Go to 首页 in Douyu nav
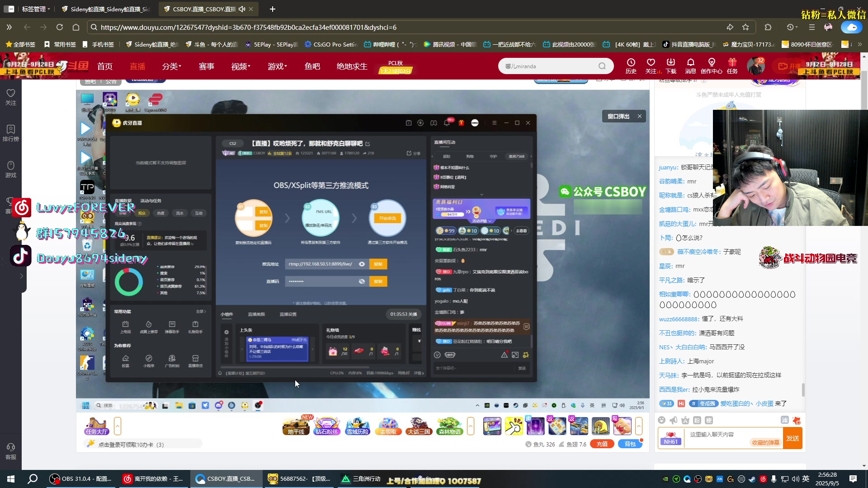The image size is (868, 488). [105, 66]
